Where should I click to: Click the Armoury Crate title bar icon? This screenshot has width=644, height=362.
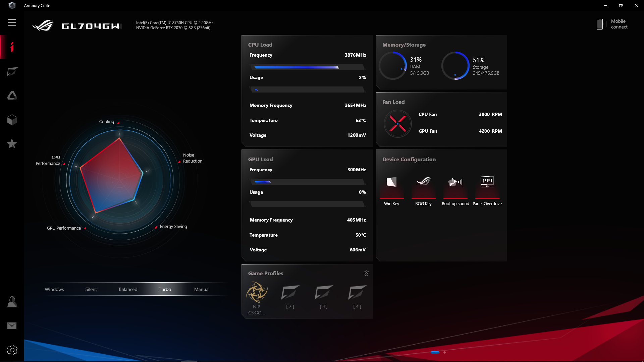coord(12,5)
